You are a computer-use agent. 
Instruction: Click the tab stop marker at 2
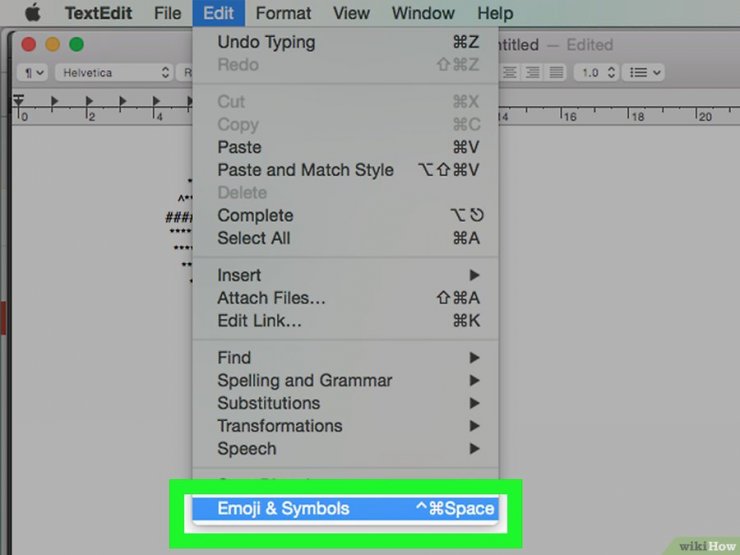click(88, 101)
